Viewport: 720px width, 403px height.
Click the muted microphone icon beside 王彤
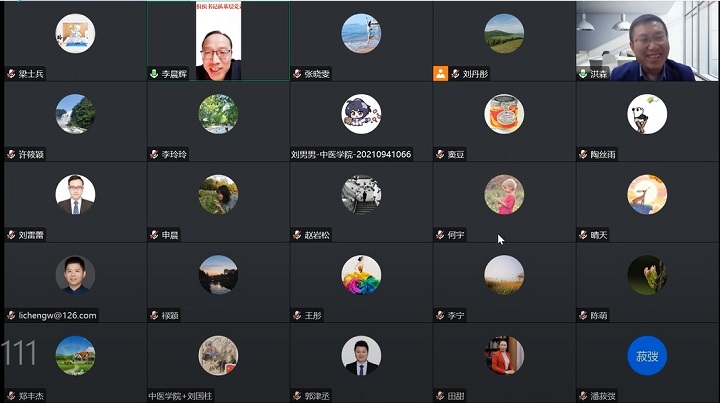coord(298,315)
